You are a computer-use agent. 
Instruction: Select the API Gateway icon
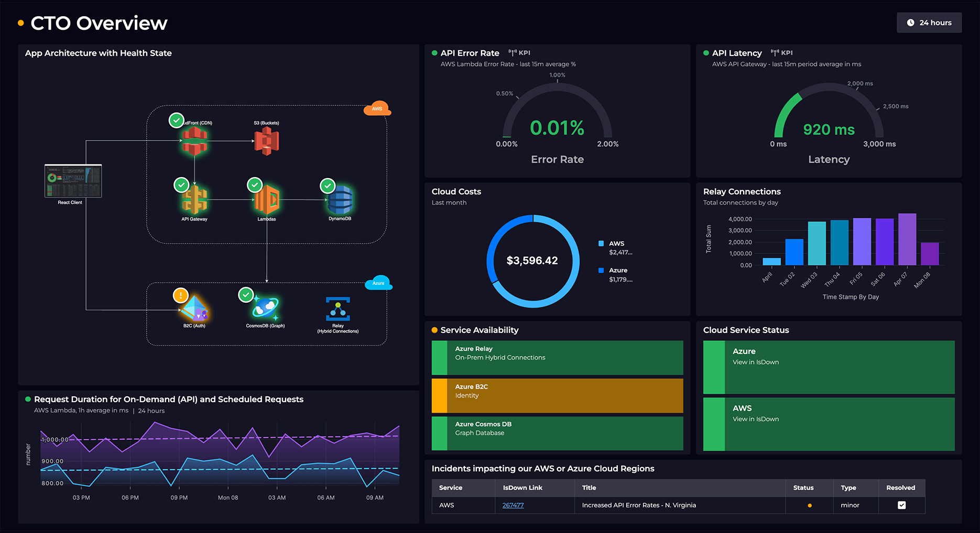click(x=194, y=200)
